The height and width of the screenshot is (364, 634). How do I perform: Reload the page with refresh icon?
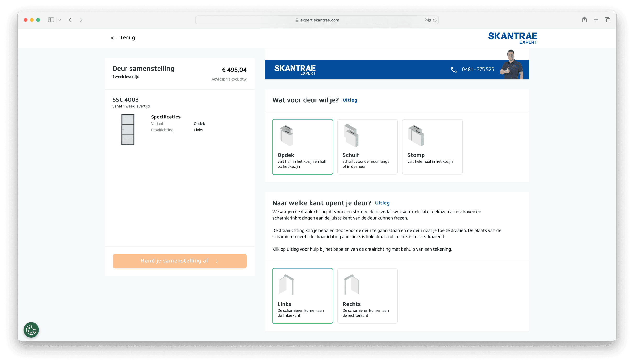click(x=435, y=20)
